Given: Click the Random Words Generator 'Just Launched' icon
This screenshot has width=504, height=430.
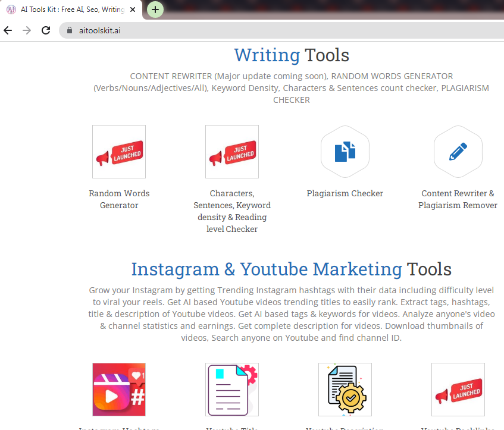Looking at the screenshot, I should click(x=119, y=152).
